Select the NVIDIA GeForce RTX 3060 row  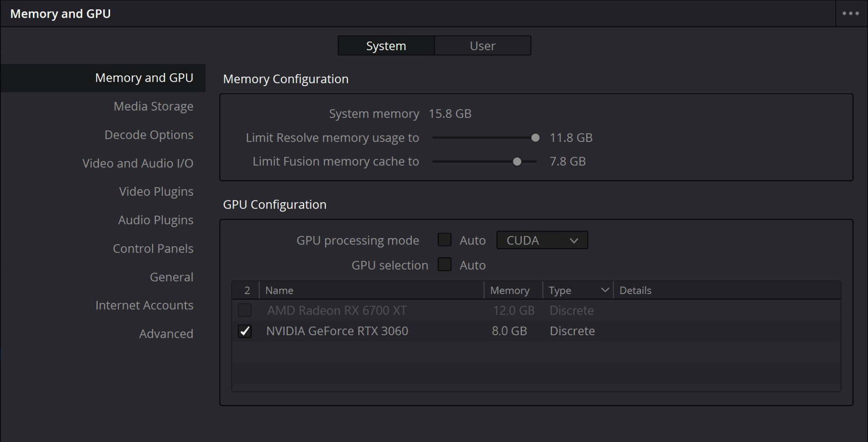tap(337, 331)
